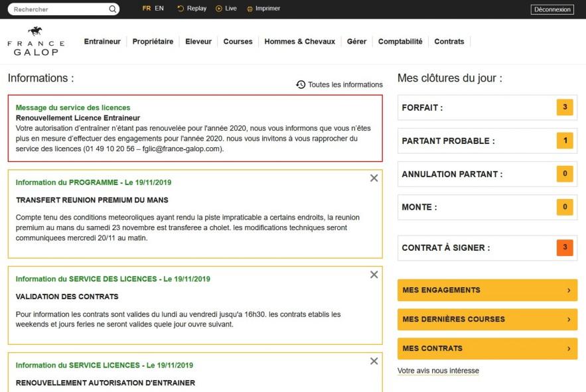
Task: Click the orange CONTRAT À SIGNER badge
Action: tap(565, 247)
